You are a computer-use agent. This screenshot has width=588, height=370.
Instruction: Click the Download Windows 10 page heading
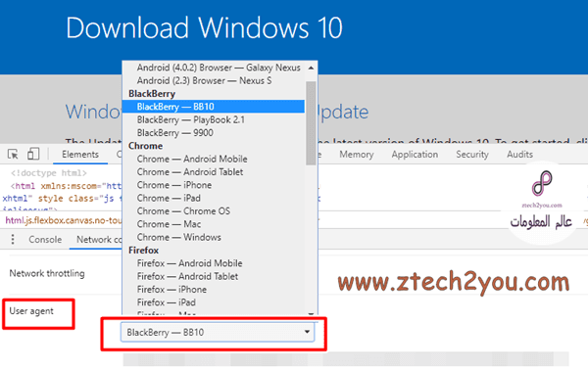click(204, 27)
